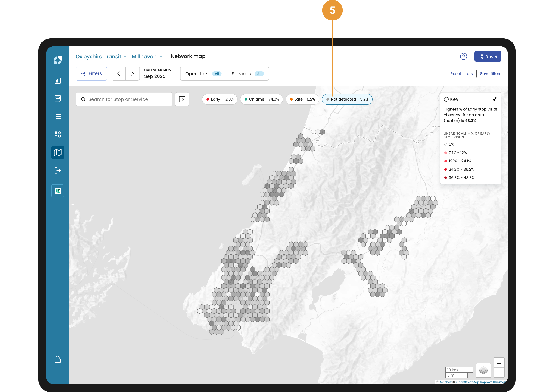
Task: Click the help question mark icon
Action: click(463, 56)
